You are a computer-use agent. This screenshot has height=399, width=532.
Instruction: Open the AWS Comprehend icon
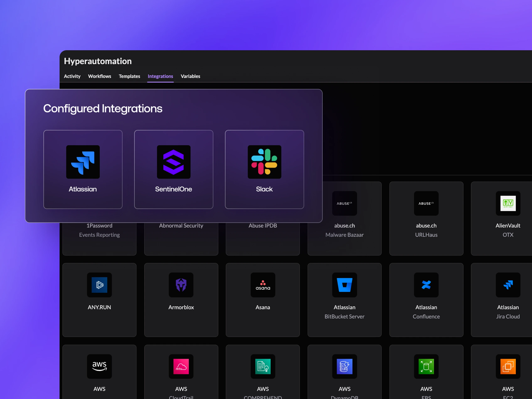[x=263, y=366]
